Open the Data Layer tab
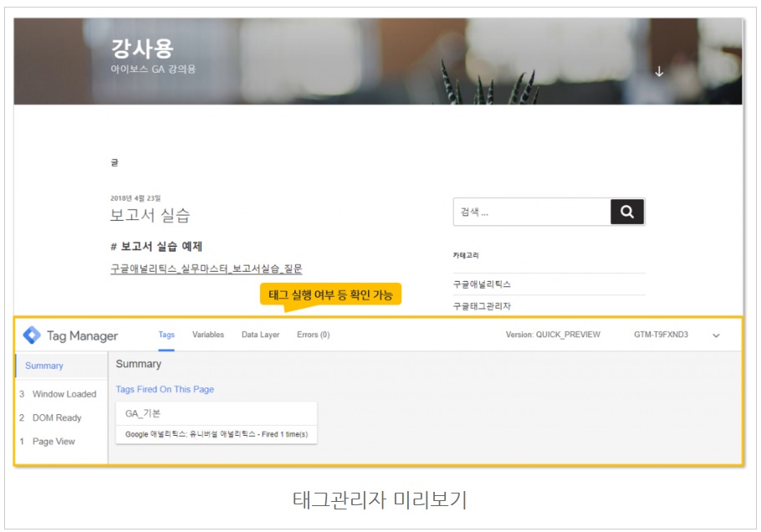This screenshot has width=761, height=532. point(261,335)
